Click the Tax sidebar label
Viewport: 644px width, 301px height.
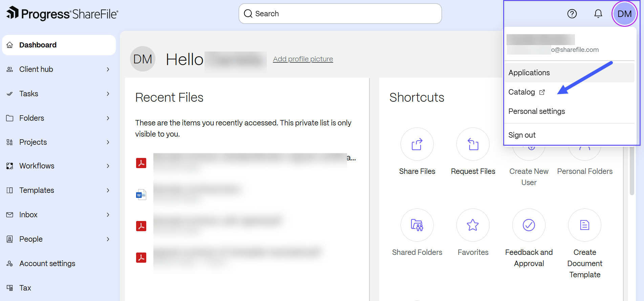click(x=25, y=288)
